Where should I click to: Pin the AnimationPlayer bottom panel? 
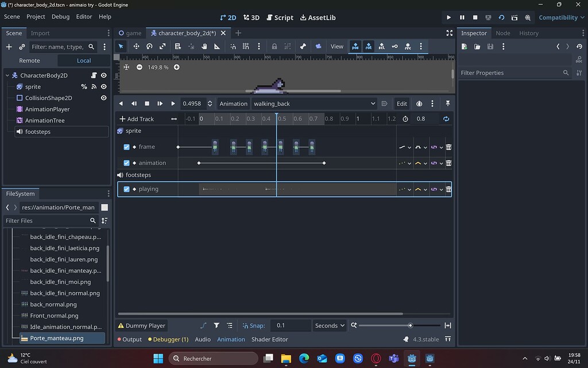[448, 103]
